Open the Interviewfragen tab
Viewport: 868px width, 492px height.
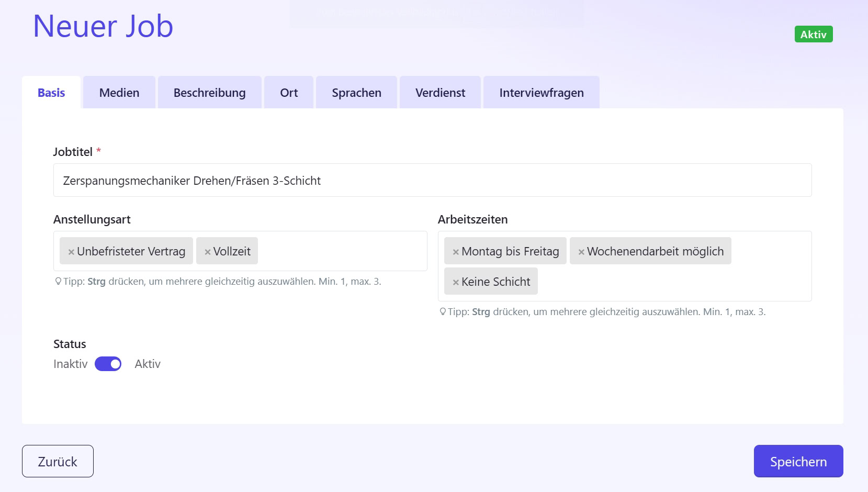tap(541, 92)
